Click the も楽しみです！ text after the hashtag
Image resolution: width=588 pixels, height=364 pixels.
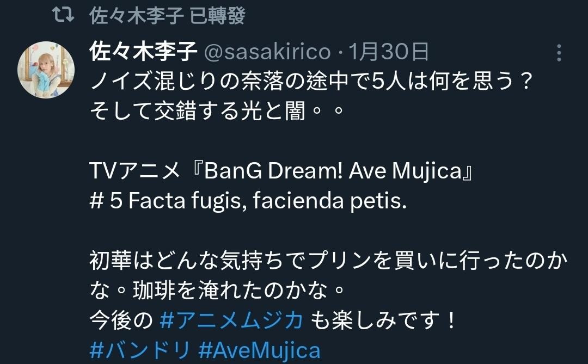pyautogui.click(x=384, y=320)
